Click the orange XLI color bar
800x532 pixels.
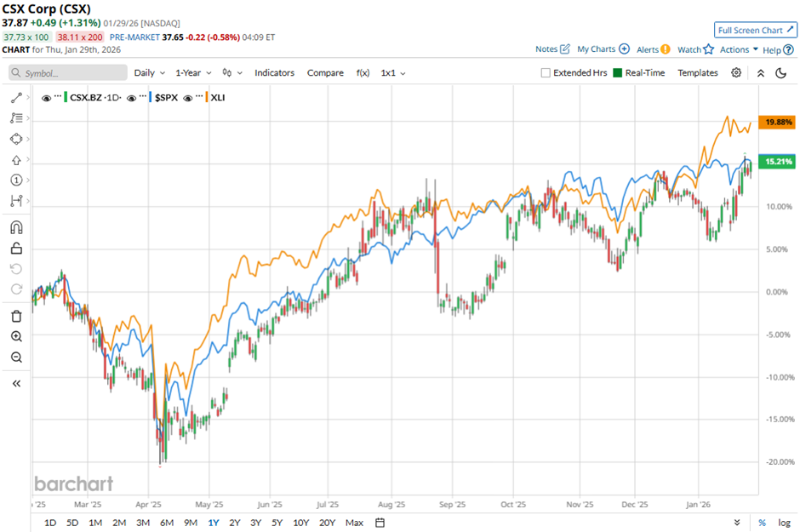[207, 97]
